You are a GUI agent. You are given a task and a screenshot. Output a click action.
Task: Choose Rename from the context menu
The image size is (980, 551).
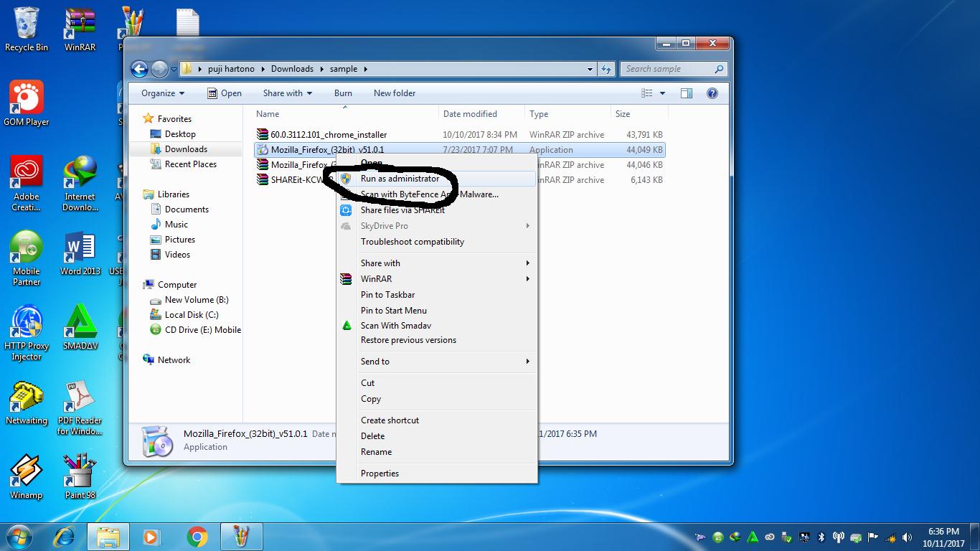(438, 452)
